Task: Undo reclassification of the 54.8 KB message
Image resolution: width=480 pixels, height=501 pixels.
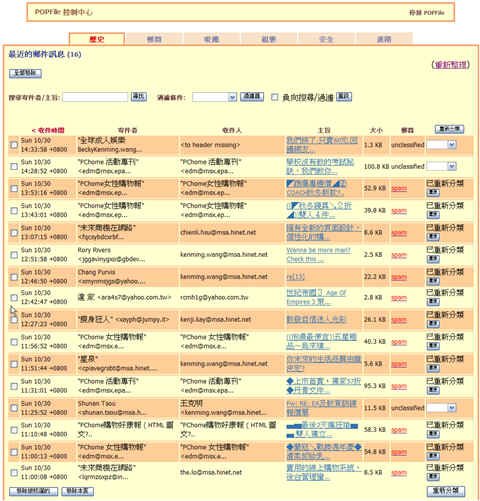Action: point(433,456)
